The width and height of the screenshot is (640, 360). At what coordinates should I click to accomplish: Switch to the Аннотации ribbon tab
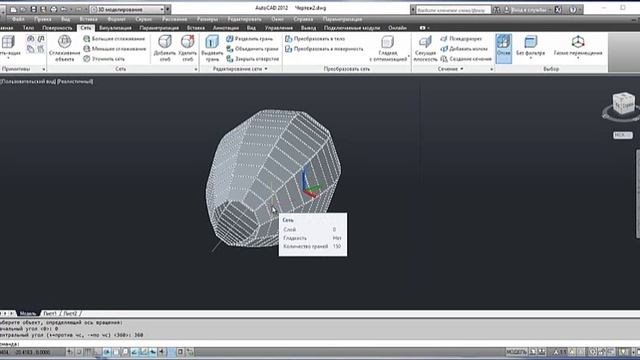pos(226,28)
